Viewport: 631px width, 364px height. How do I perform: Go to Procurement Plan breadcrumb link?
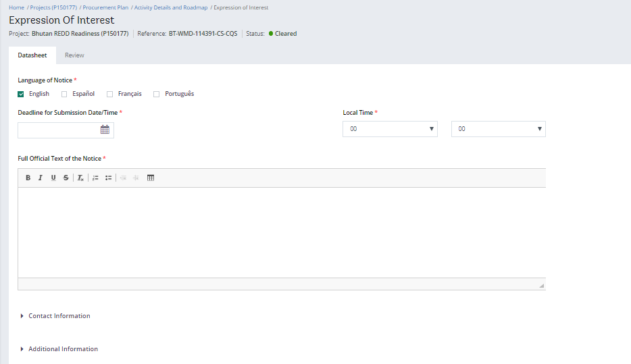point(105,7)
